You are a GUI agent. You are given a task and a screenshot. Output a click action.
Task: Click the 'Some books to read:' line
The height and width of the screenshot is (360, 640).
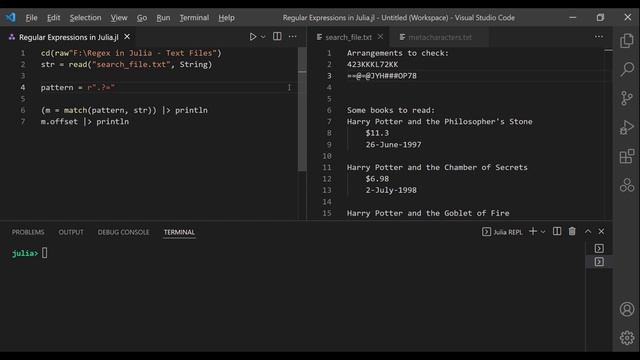pos(391,110)
